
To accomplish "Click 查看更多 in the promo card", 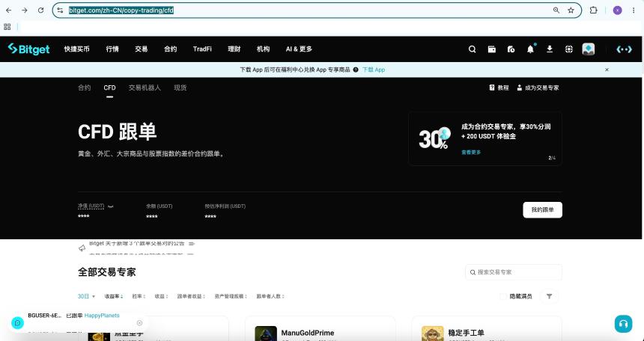I will pyautogui.click(x=471, y=153).
